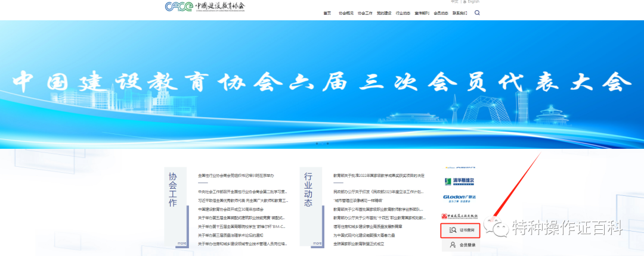Open news item starting 为中国式现代化建设
The height and width of the screenshot is (256, 644).
coord(364,235)
